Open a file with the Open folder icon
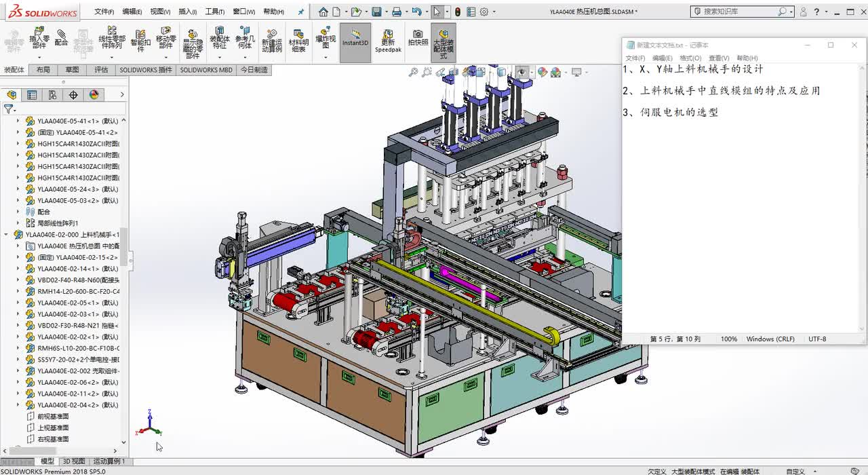The width and height of the screenshot is (868, 475). pos(356,12)
